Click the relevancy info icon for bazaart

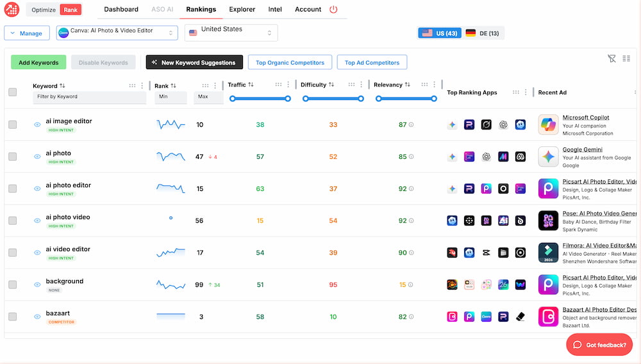click(412, 317)
